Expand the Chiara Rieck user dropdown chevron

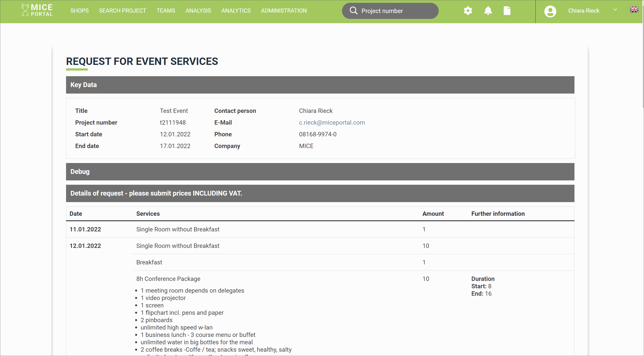615,10
